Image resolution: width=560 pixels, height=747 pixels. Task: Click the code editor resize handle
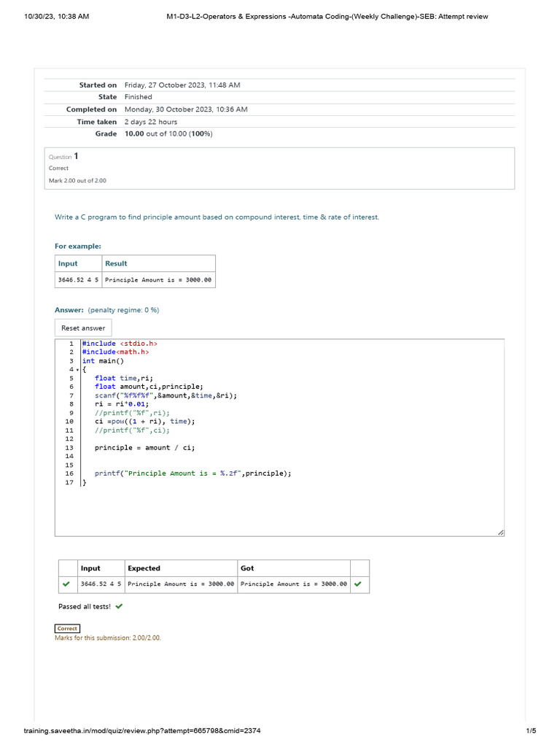tap(500, 533)
